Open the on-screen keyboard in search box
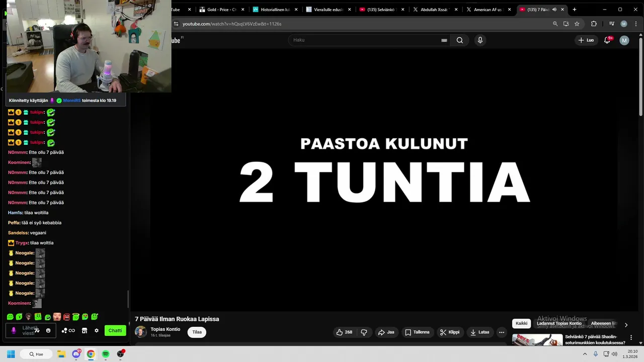This screenshot has width=644, height=362. coord(444,40)
